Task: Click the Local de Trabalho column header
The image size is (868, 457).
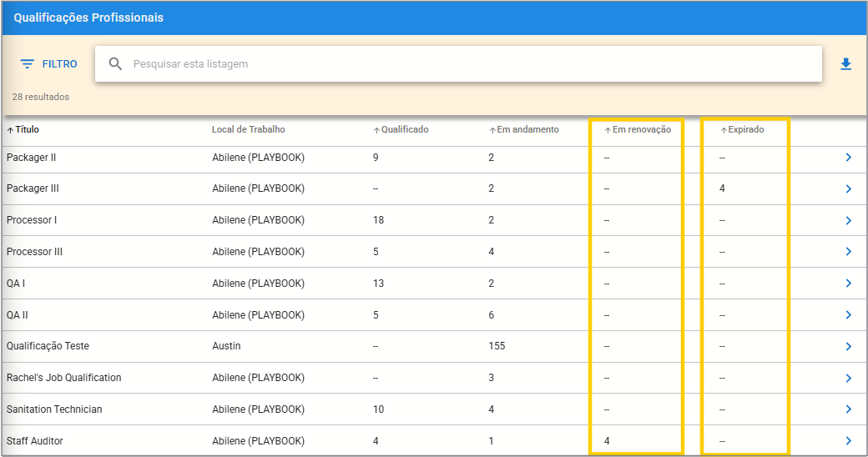Action: point(248,130)
